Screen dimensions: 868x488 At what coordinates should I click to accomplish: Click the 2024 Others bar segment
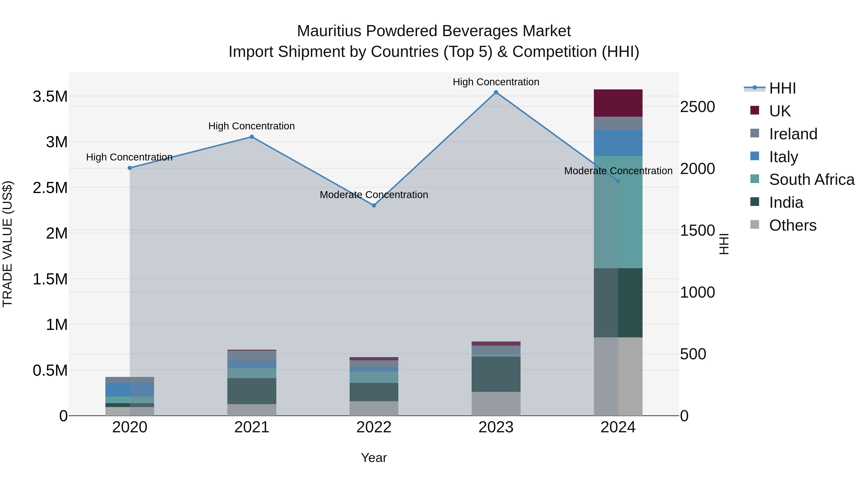click(x=618, y=376)
